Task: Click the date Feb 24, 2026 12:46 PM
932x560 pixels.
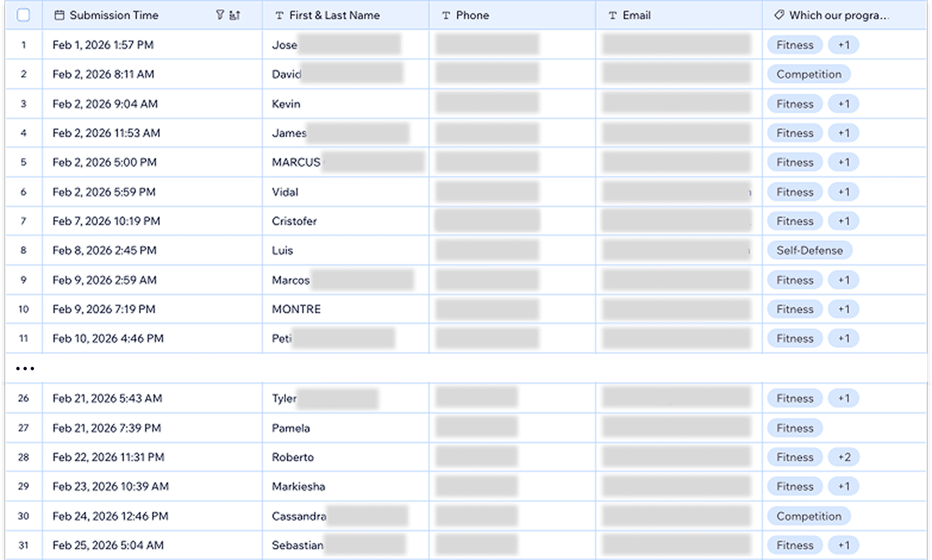Action: (x=110, y=516)
